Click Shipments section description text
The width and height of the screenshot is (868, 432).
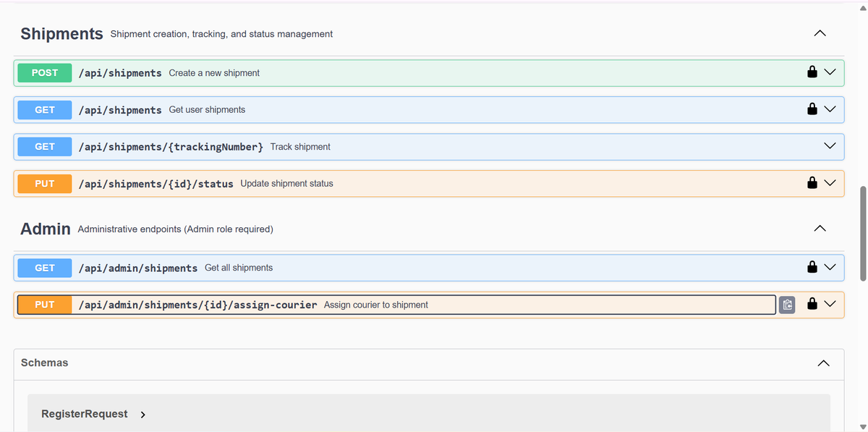pyautogui.click(x=221, y=34)
